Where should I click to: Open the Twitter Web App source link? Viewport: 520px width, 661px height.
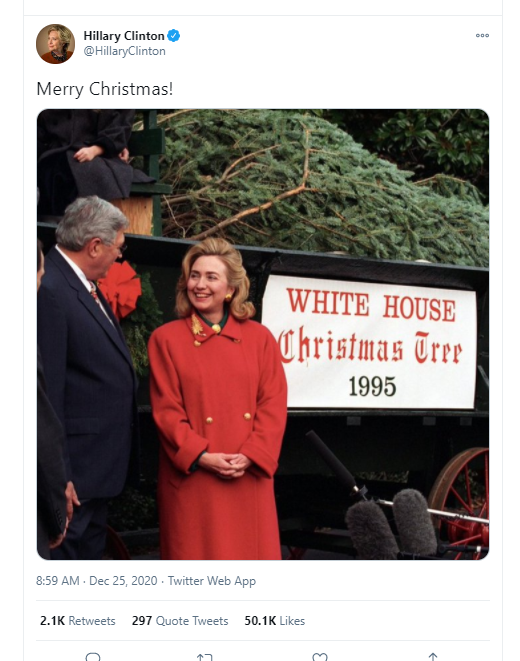point(212,581)
